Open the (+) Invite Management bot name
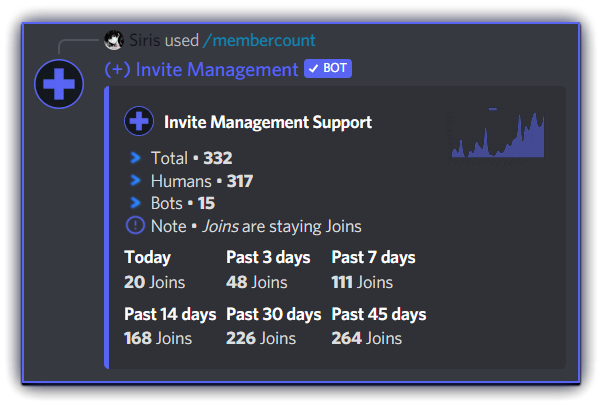Image resolution: width=602 pixels, height=407 pixels. click(x=201, y=69)
